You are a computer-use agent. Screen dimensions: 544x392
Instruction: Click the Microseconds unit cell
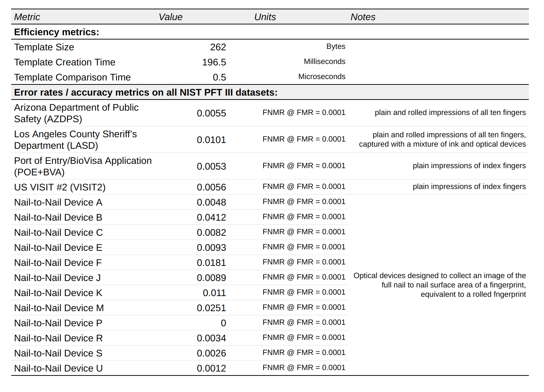coord(321,77)
